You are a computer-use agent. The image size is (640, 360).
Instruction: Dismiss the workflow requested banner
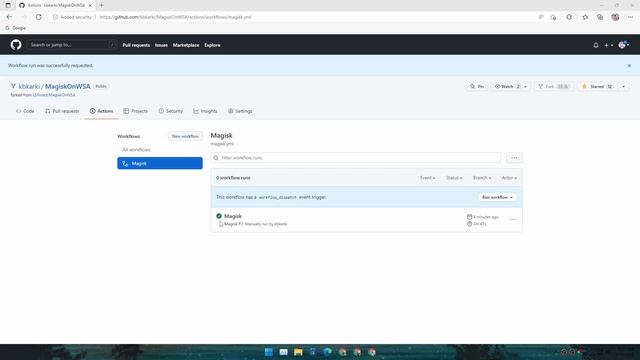(629, 66)
